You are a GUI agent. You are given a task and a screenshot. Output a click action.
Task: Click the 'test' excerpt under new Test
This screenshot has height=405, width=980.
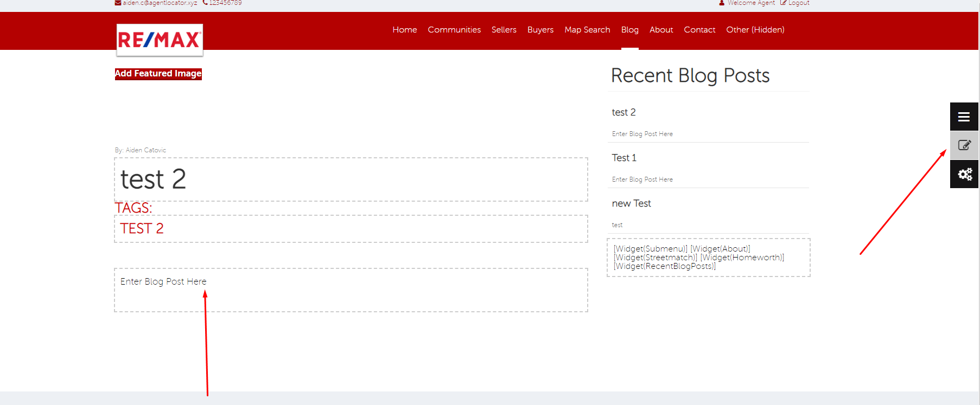pos(618,225)
